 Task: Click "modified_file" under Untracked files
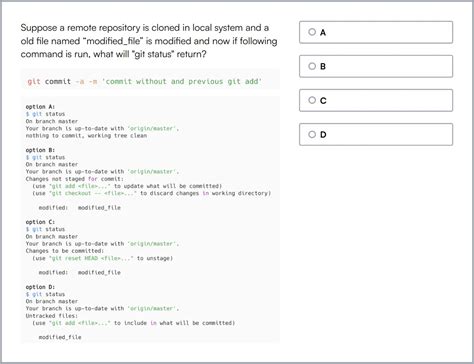coord(60,337)
